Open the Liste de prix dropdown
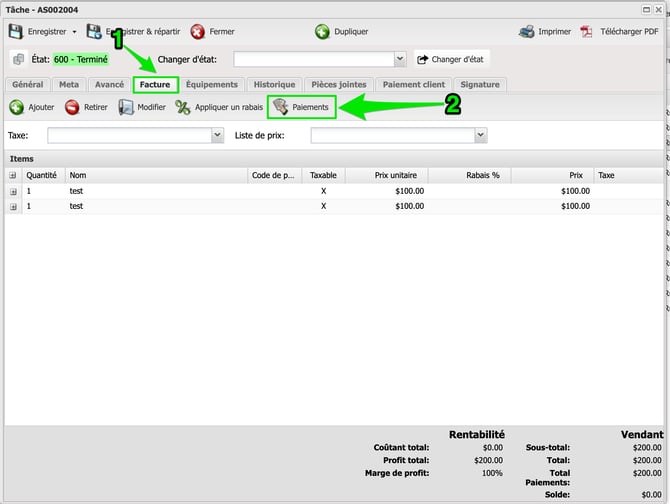 coord(481,135)
